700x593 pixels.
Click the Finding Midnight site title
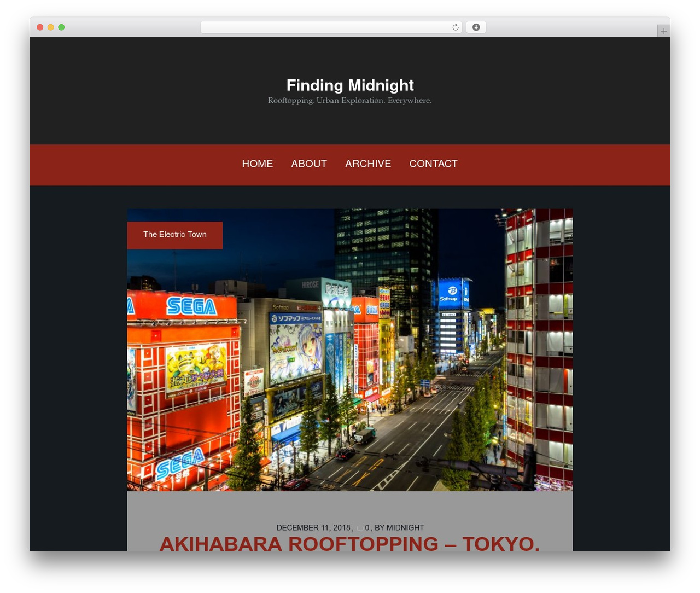coord(350,85)
